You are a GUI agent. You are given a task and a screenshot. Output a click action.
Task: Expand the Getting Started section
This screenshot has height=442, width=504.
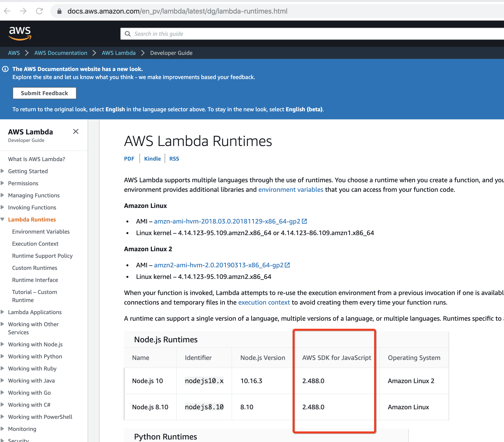coord(3,171)
